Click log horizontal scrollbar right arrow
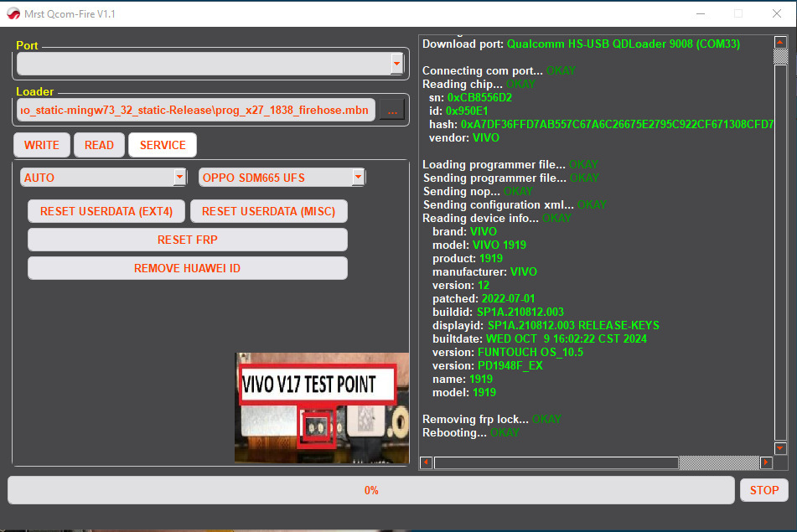 766,462
